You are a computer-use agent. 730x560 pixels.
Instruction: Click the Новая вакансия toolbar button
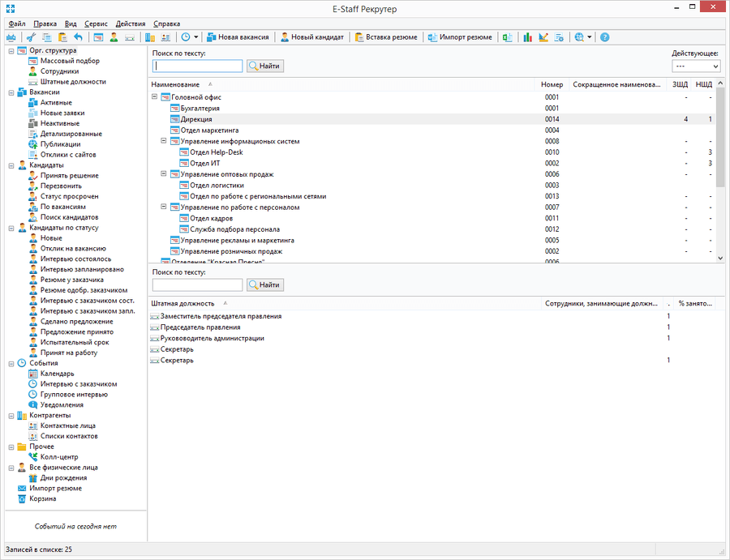(238, 37)
